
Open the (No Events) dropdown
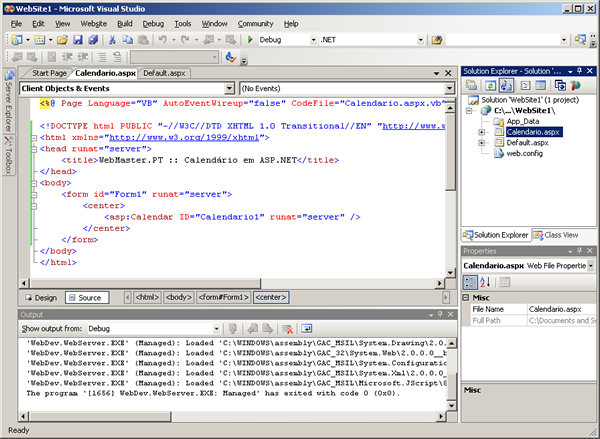point(449,88)
